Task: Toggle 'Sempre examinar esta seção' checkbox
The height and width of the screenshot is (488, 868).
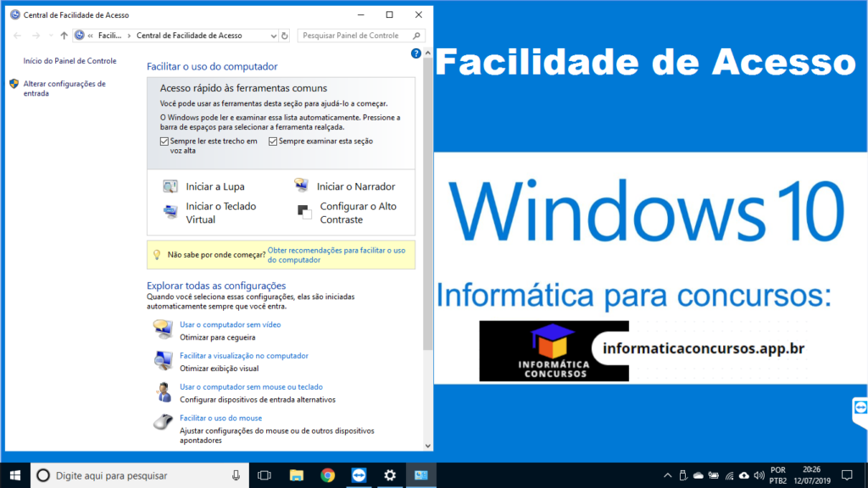Action: (x=273, y=141)
